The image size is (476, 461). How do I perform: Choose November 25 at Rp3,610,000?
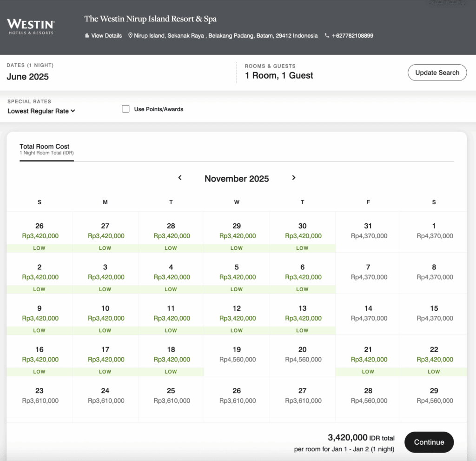click(171, 395)
